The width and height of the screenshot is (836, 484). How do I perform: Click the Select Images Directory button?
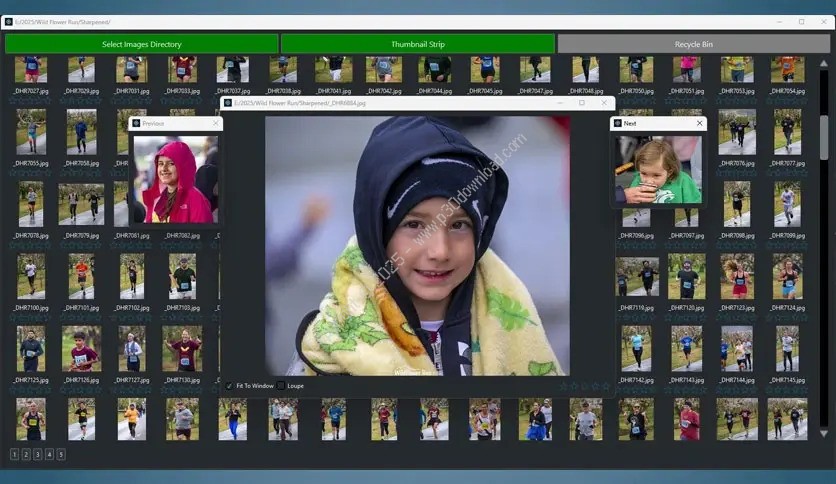[x=142, y=44]
